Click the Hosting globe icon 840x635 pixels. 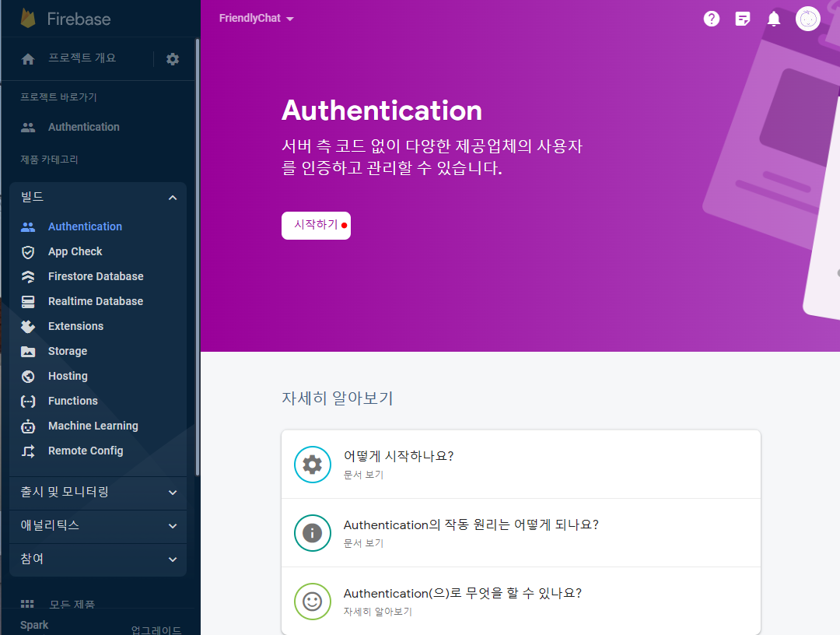pos(28,377)
